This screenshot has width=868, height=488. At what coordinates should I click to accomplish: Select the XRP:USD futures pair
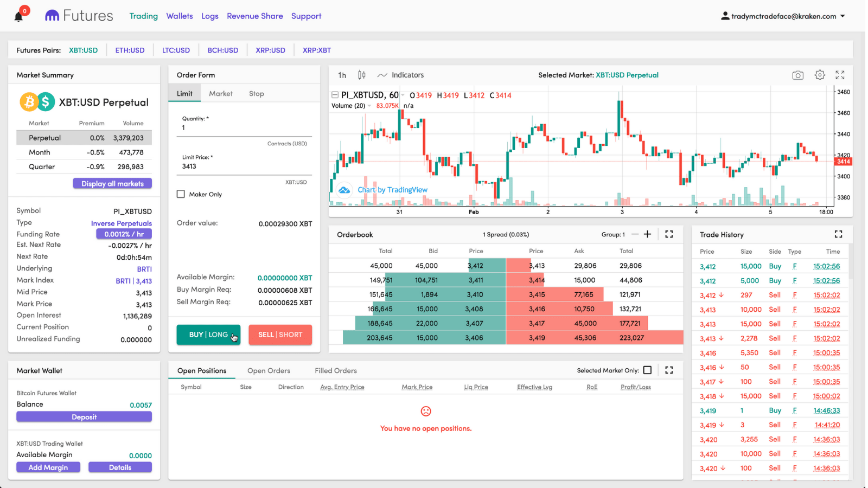pos(271,50)
